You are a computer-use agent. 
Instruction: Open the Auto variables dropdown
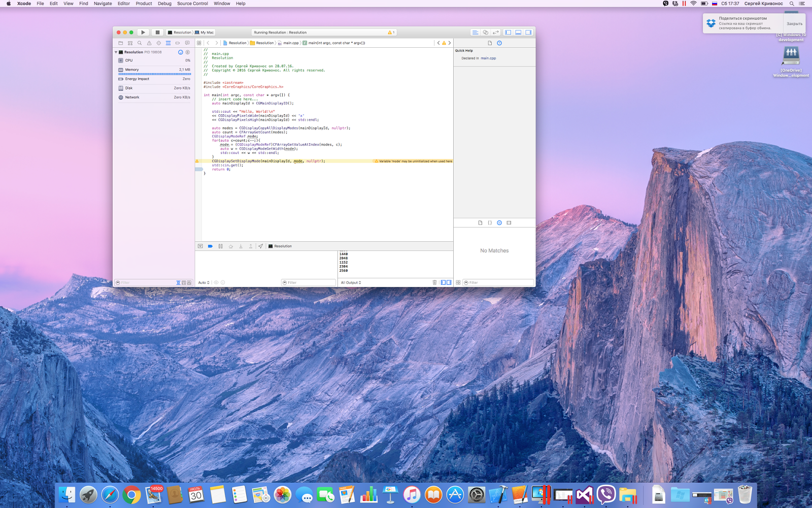(x=203, y=282)
